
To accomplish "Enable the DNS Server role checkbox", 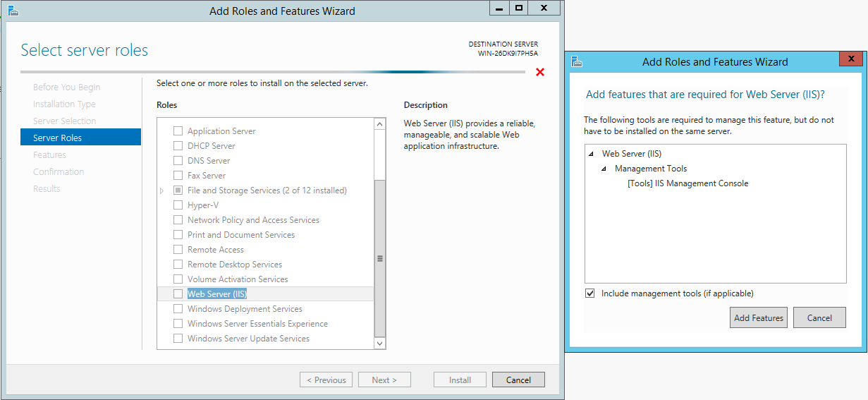I will pos(178,161).
